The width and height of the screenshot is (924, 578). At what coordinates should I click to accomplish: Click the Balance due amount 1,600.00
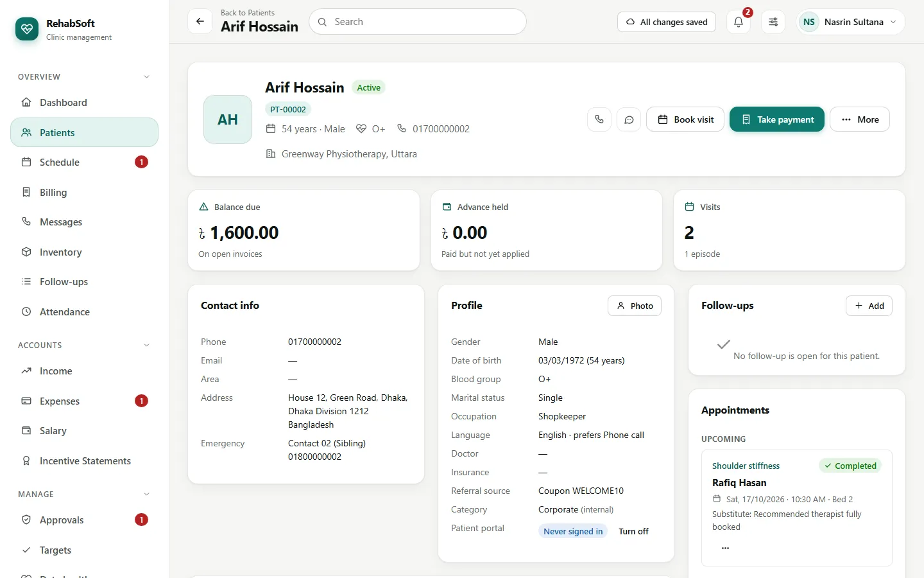pos(239,232)
